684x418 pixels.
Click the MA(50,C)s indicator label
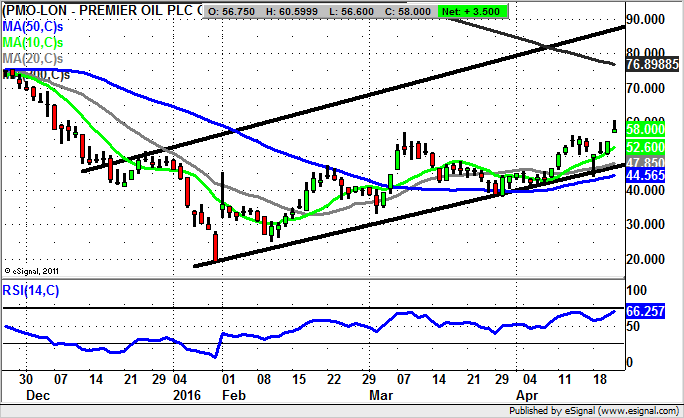pyautogui.click(x=33, y=27)
